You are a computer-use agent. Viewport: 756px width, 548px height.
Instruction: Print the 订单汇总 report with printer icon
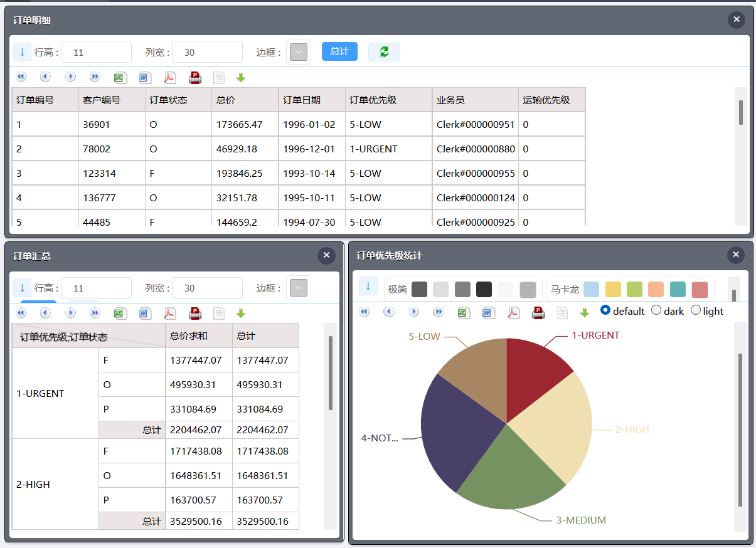pos(194,314)
